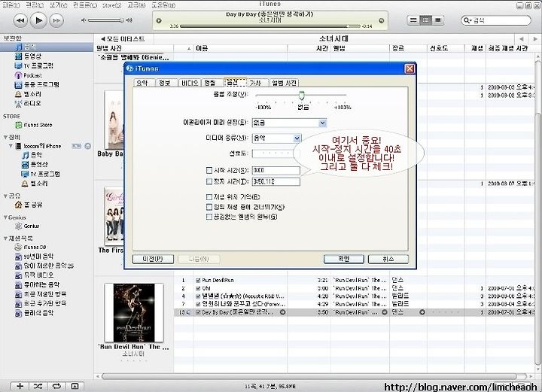Open the 이퀄라이저 미리 설정 dropdown
Viewport: 542px width, 392px height.
click(x=289, y=123)
